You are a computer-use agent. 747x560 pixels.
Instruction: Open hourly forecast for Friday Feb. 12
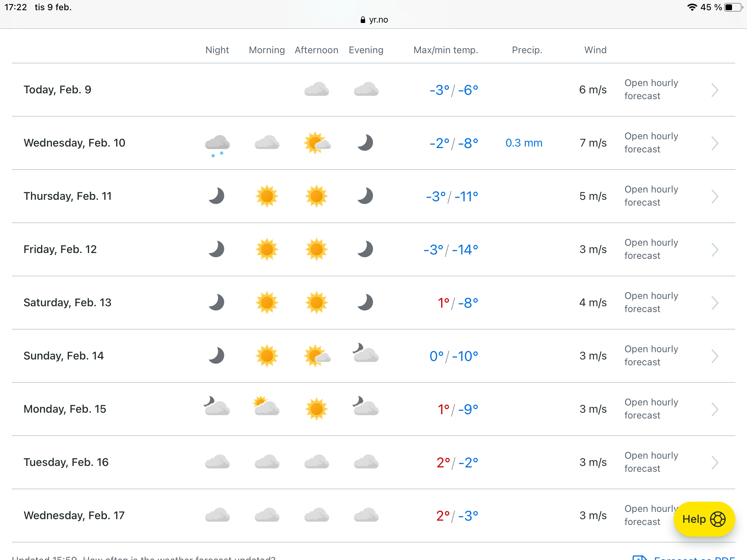[x=651, y=249]
